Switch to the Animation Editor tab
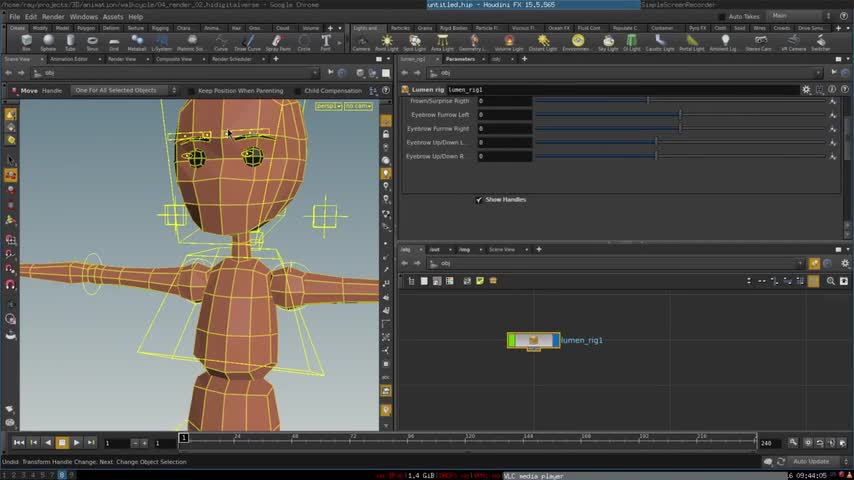The width and height of the screenshot is (854, 480). point(68,59)
